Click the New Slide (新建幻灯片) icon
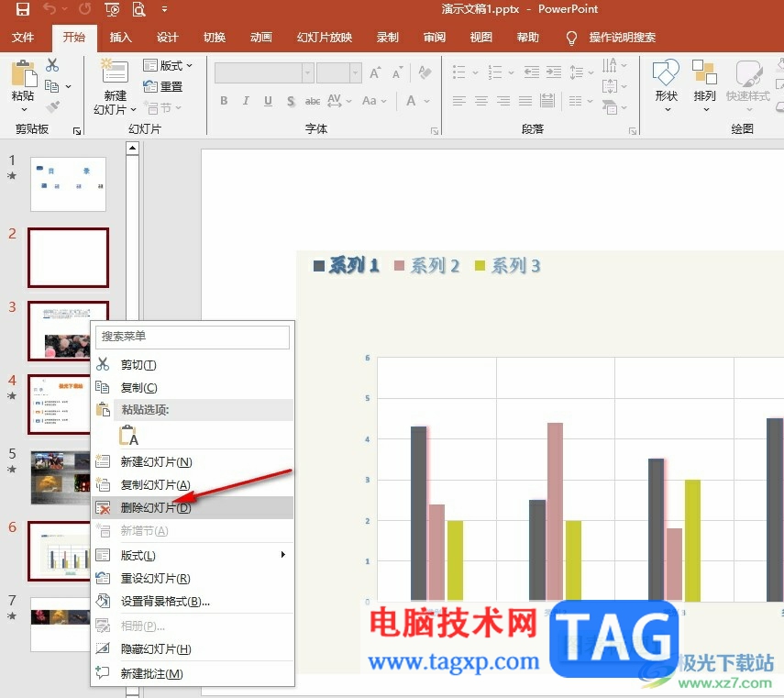 click(115, 71)
